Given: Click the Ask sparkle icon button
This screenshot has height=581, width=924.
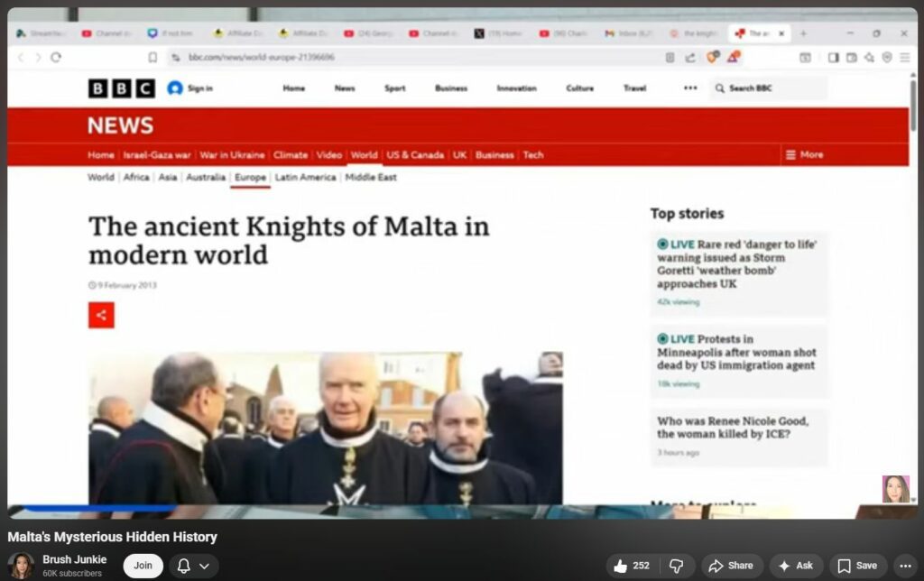Looking at the screenshot, I should click(x=796, y=566).
